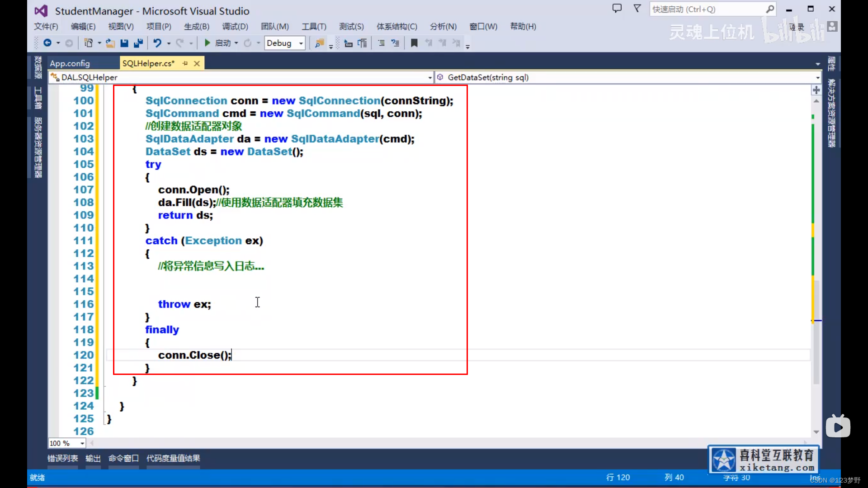
Task: Expand the Navigate Backward history dropdown
Action: click(x=58, y=43)
